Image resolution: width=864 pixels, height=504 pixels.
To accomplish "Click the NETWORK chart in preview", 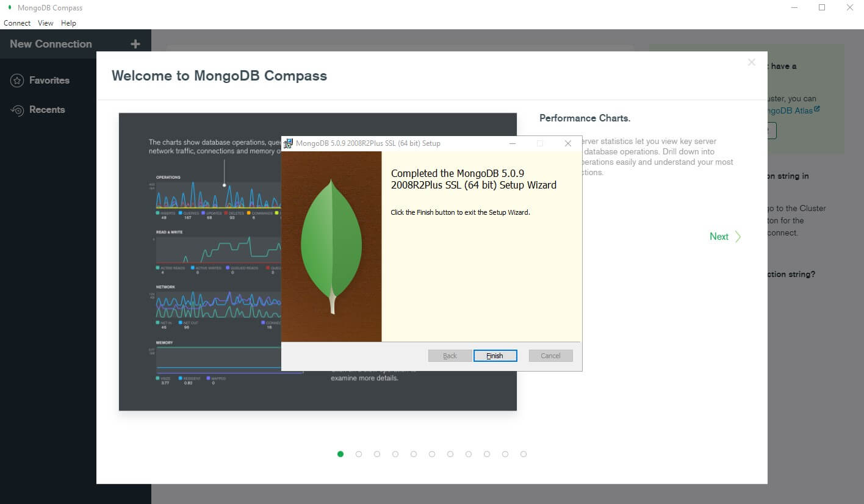I will [218, 303].
